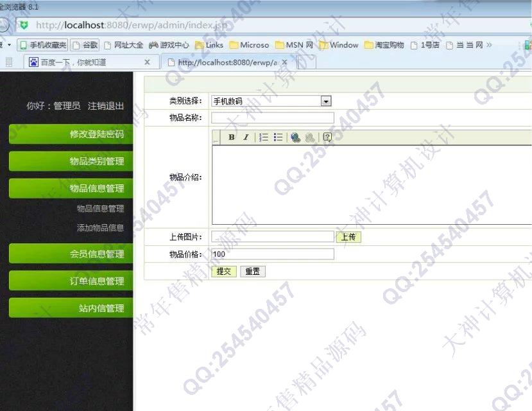Open the 淘宝购物 bookmark folder
Viewport: 532px width, 411px height.
pyautogui.click(x=384, y=45)
